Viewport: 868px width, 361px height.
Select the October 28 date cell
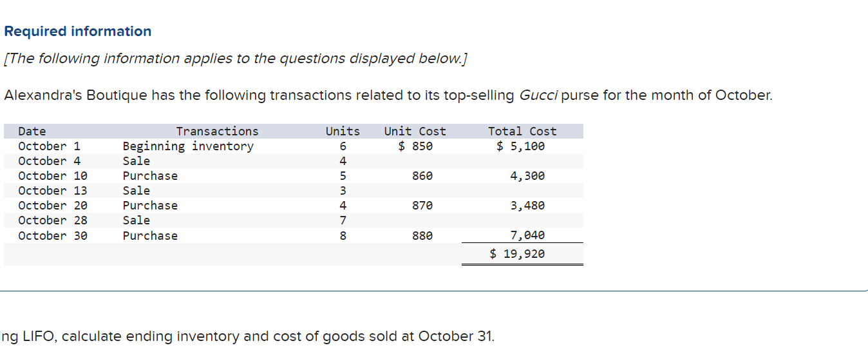53,220
